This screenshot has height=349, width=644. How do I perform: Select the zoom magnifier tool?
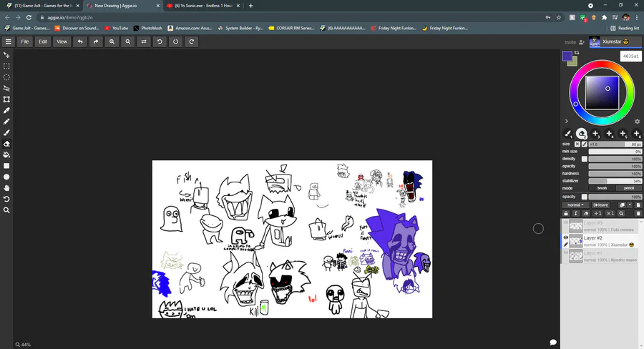point(6,210)
